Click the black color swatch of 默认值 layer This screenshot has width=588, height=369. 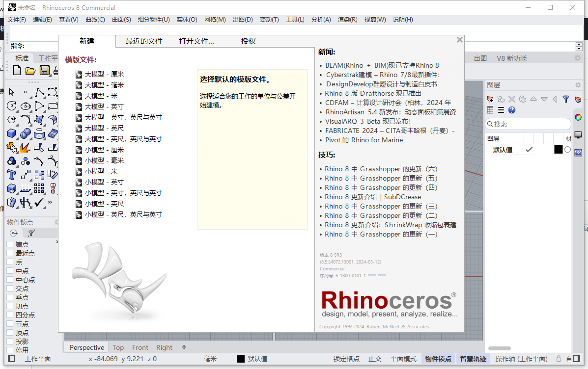pyautogui.click(x=558, y=150)
